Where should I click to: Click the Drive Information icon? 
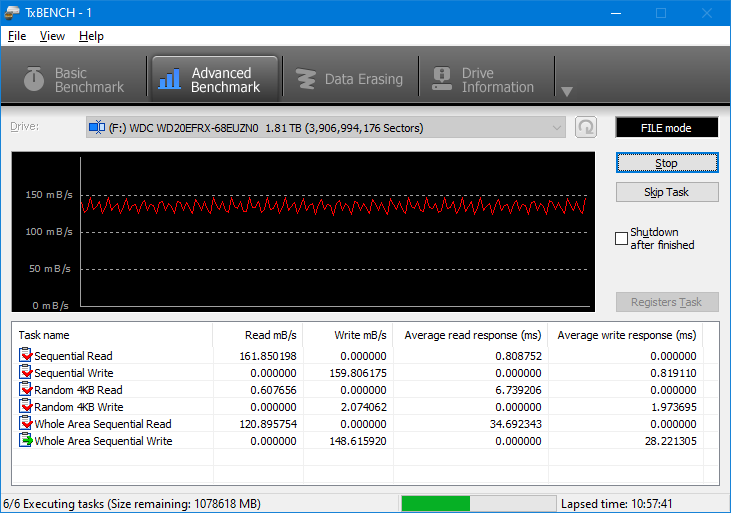[x=441, y=79]
